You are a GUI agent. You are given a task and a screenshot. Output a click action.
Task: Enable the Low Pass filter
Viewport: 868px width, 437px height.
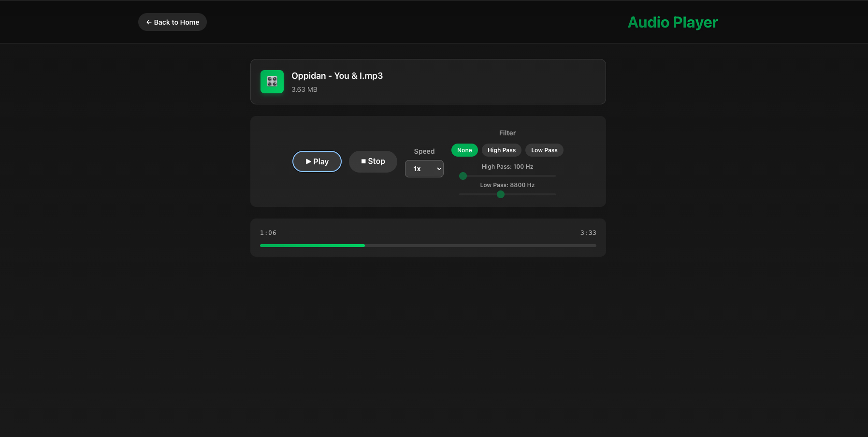(544, 150)
